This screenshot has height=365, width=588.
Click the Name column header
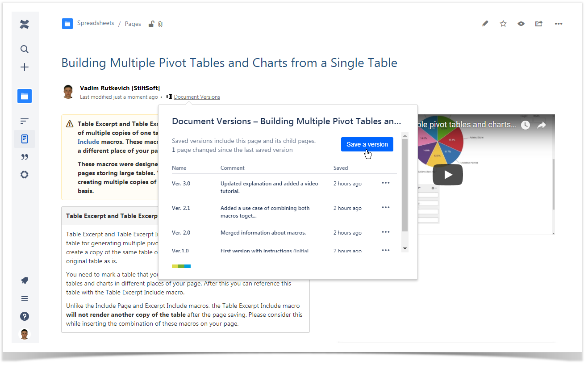tap(179, 168)
